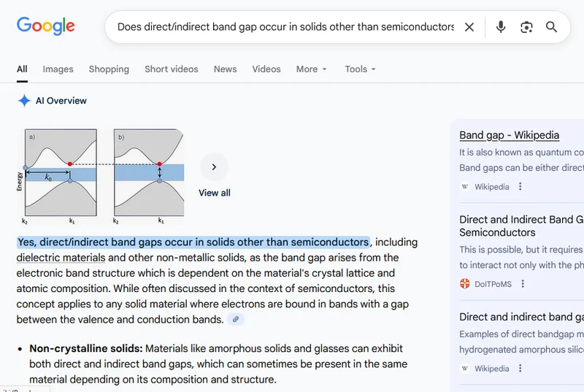
Task: Follow the dielectric materials link
Action: coord(61,258)
